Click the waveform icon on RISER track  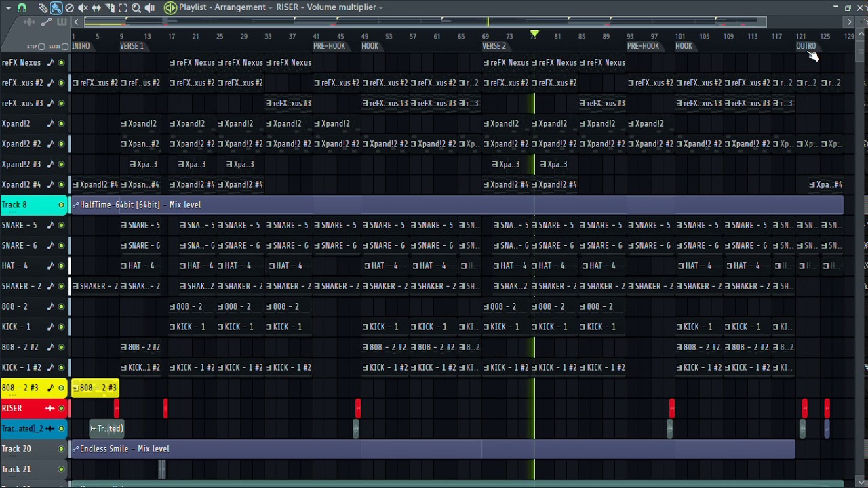pyautogui.click(x=50, y=408)
